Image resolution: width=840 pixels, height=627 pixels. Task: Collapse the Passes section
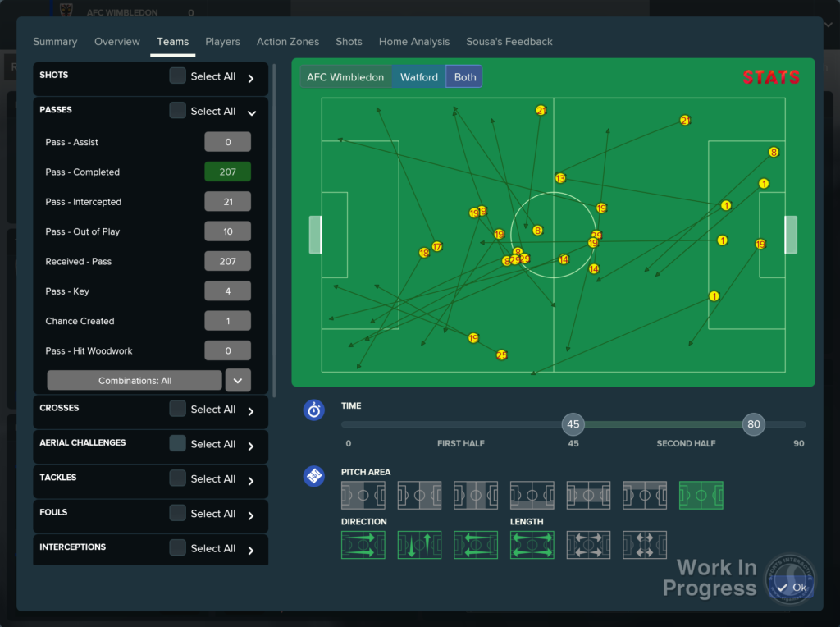[x=252, y=112]
